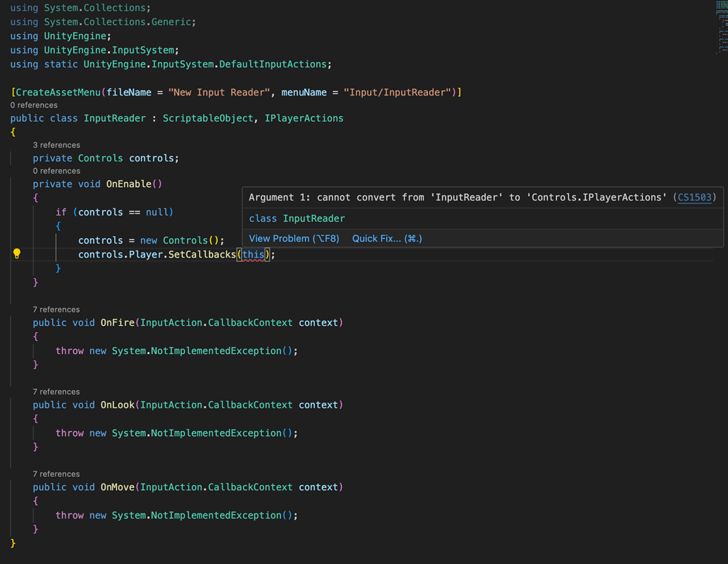Click 'View Problem (⌥F8)' in the error popup
This screenshot has height=564, width=728.
pos(295,238)
